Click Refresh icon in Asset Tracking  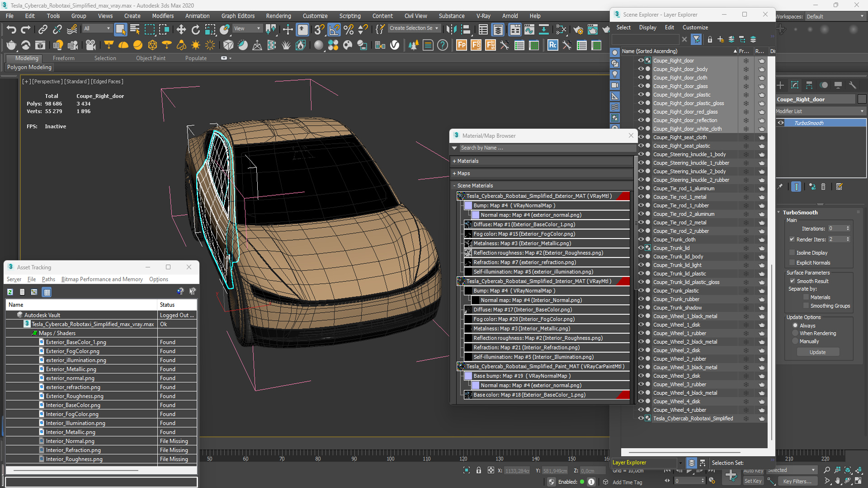[10, 292]
